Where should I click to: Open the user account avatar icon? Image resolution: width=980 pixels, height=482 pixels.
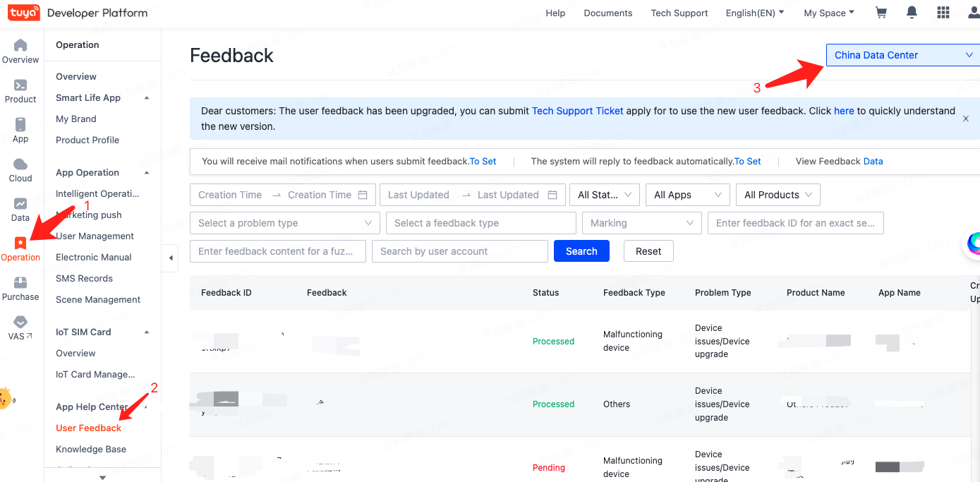(x=973, y=13)
